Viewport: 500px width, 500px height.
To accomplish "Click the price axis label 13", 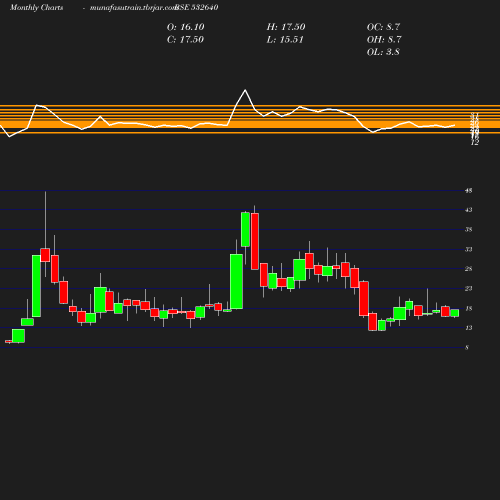I will 469,328.
